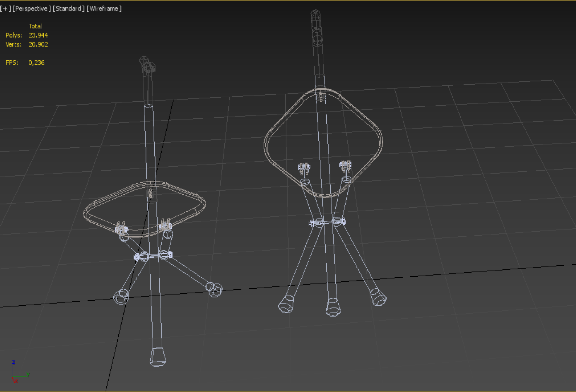Select the right stool's hinge crossbar bolt
Image resolution: width=576 pixels, height=392 pixels.
[x=327, y=222]
